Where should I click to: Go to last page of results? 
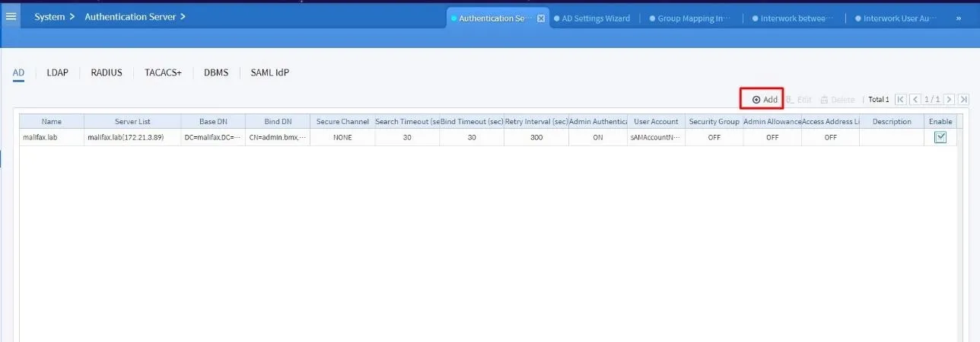(963, 100)
